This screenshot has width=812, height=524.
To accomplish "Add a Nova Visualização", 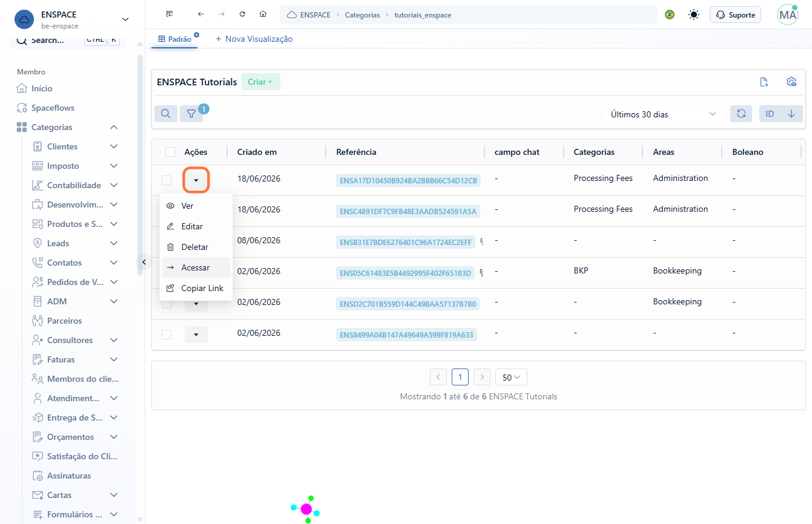I will tap(254, 39).
